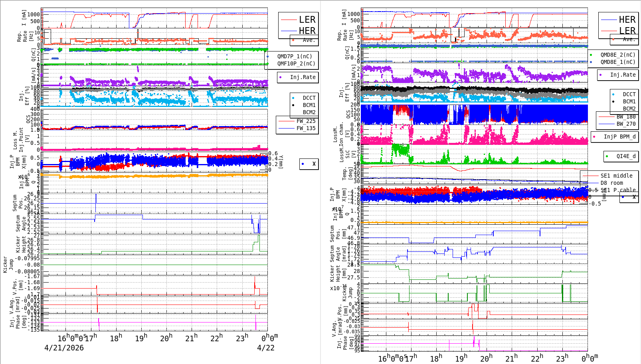Click the 23h time tick on right plot

click(562, 358)
